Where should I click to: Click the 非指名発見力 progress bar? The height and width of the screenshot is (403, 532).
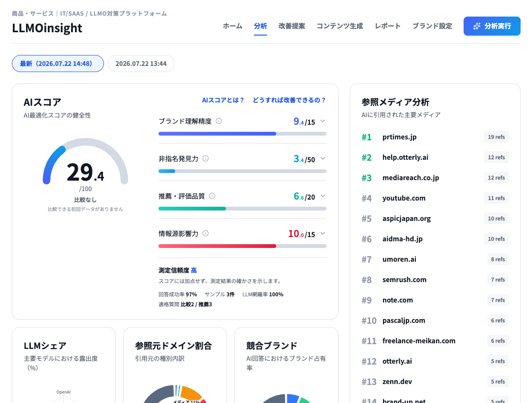(x=242, y=171)
